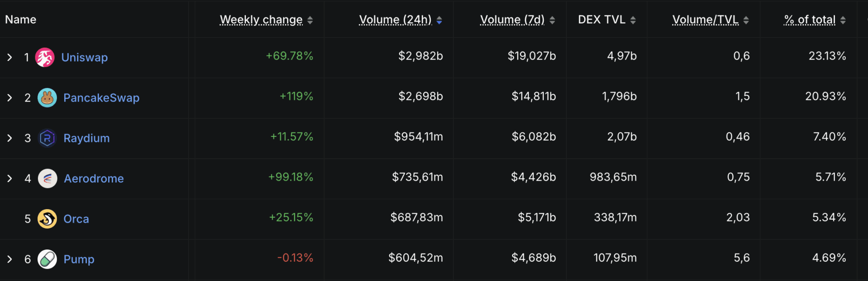Click the Aerodrome logo icon
868x281 pixels.
pos(47,178)
